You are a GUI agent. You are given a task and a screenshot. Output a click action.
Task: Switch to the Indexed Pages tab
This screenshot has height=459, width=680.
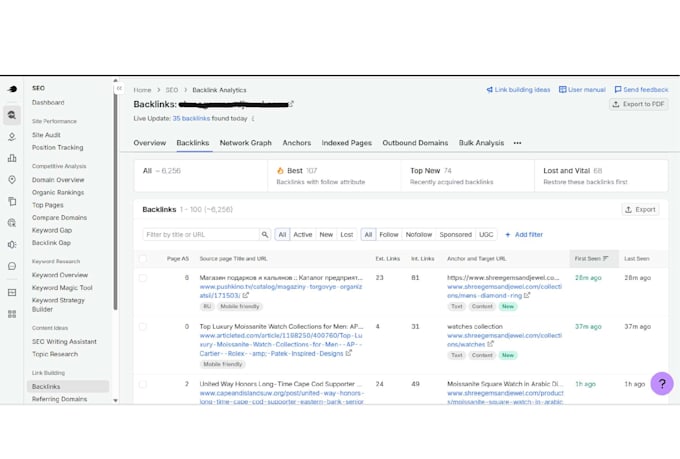coord(347,143)
